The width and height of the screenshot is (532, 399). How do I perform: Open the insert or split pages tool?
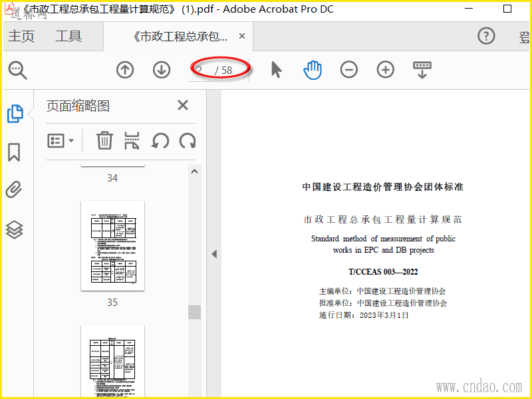[132, 141]
